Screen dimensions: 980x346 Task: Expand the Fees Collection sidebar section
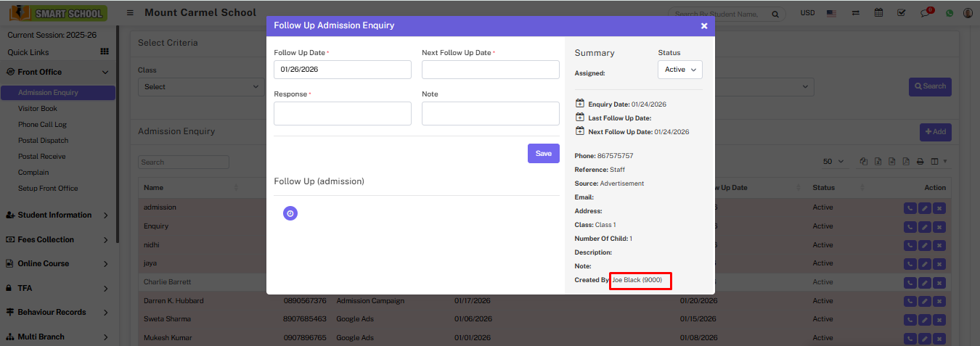[x=57, y=239]
